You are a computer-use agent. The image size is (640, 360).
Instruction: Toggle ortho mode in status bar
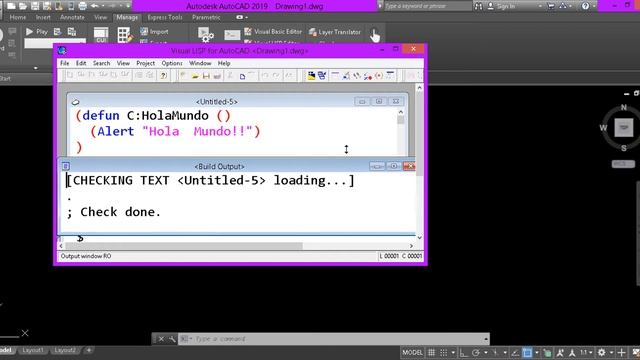pyautogui.click(x=463, y=352)
